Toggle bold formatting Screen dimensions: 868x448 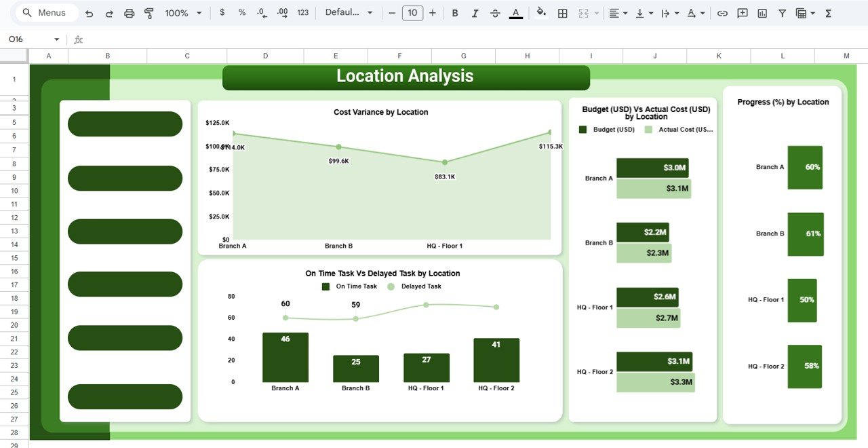point(455,13)
